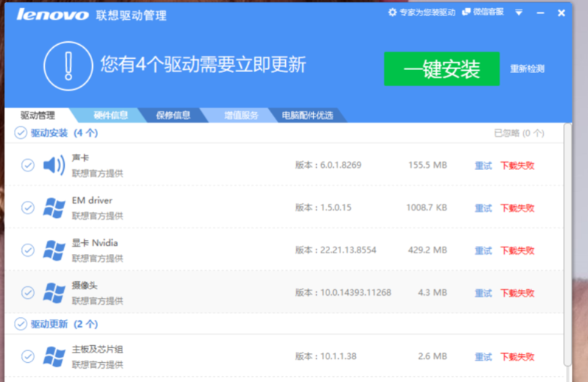This screenshot has height=382, width=588.
Task: Click the EM driver Windows icon
Action: click(x=54, y=208)
